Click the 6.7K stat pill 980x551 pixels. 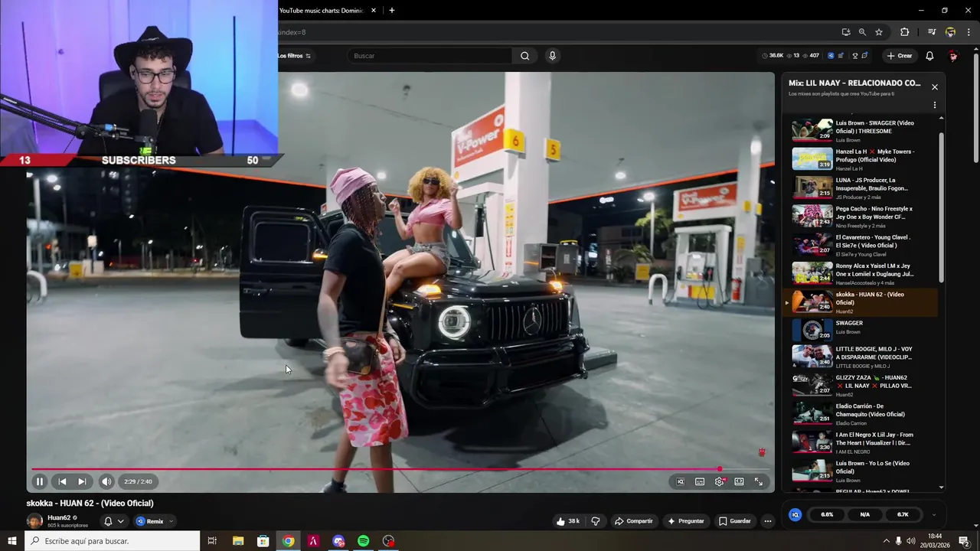pyautogui.click(x=903, y=515)
